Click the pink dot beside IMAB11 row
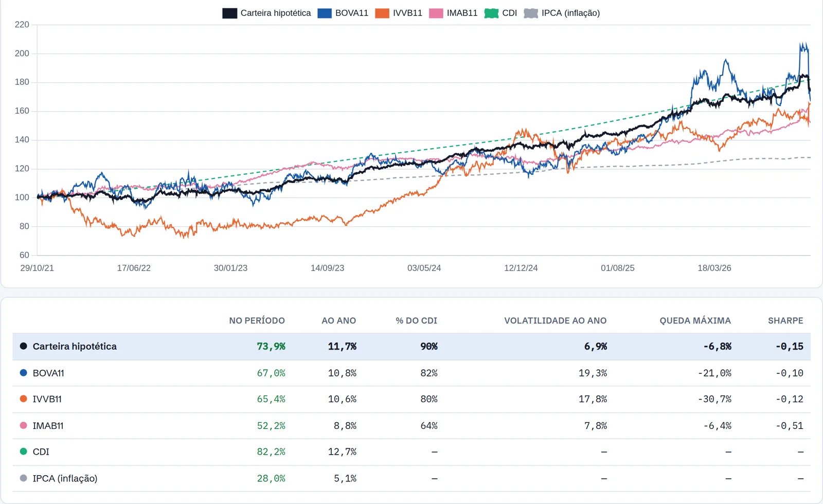Image resolution: width=823 pixels, height=504 pixels. 23,425
